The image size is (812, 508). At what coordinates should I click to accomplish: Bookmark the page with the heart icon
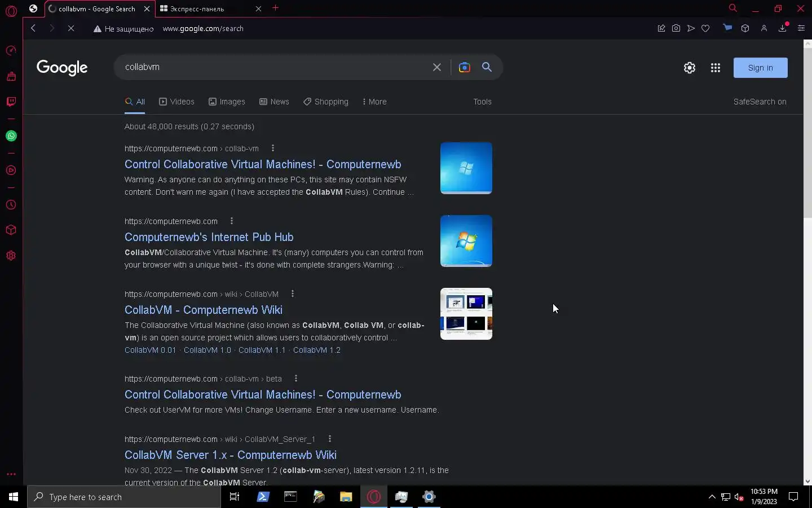pyautogui.click(x=705, y=28)
